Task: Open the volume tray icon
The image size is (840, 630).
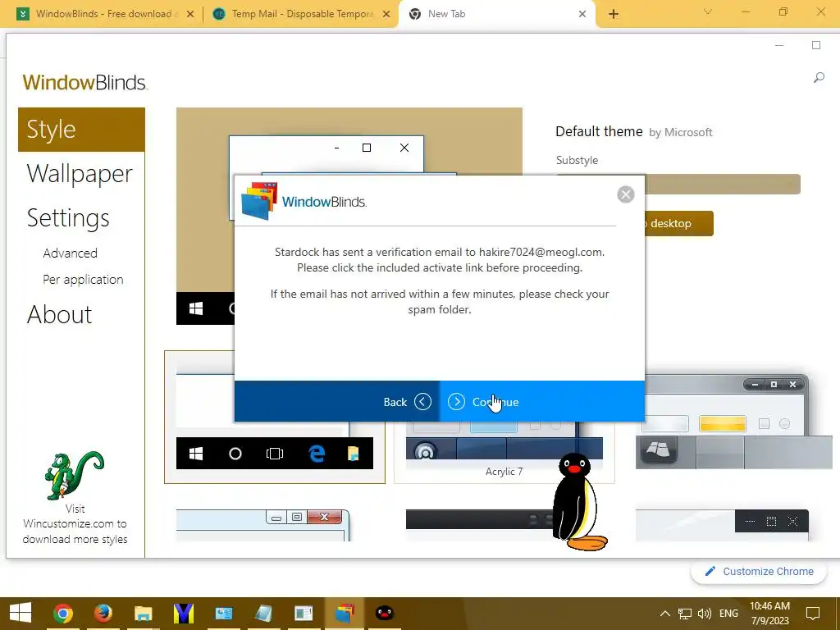Action: click(705, 614)
